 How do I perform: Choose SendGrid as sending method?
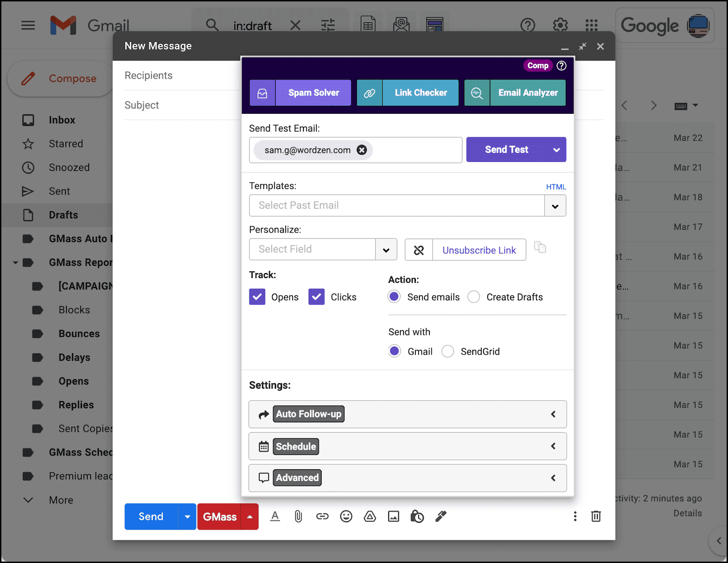[448, 351]
